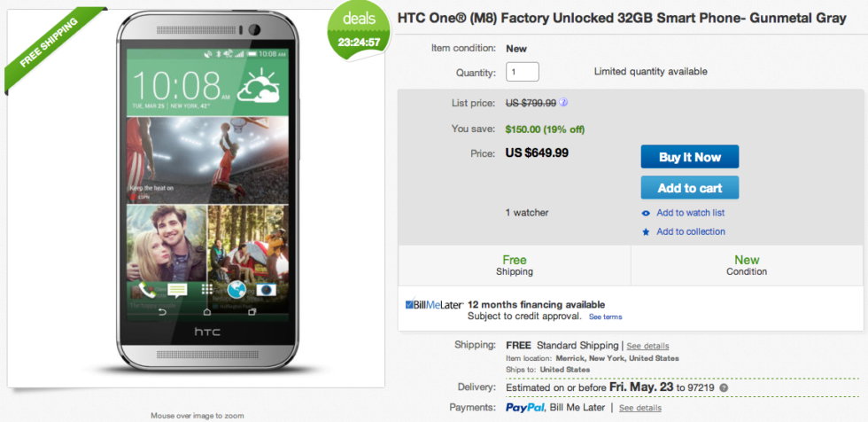The image size is (868, 422).
Task: Select the Free Shipping panel
Action: 514,265
